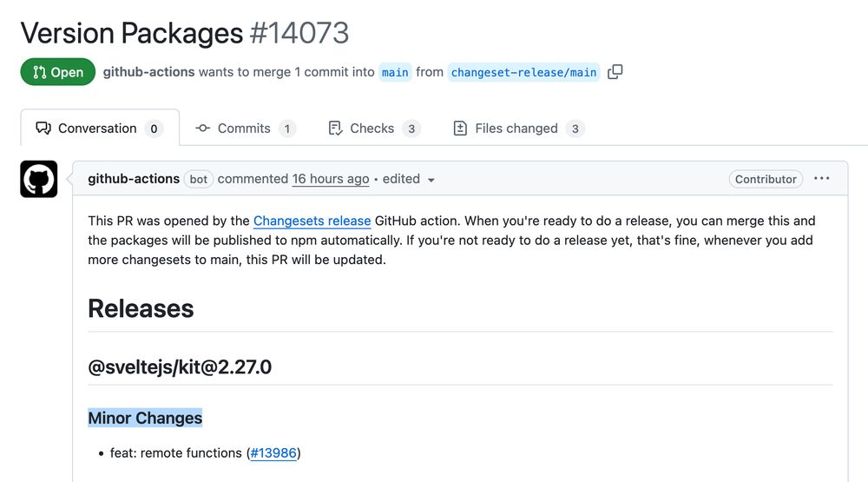Click the bot label next to github-actions
This screenshot has width=868, height=482.
pos(198,179)
